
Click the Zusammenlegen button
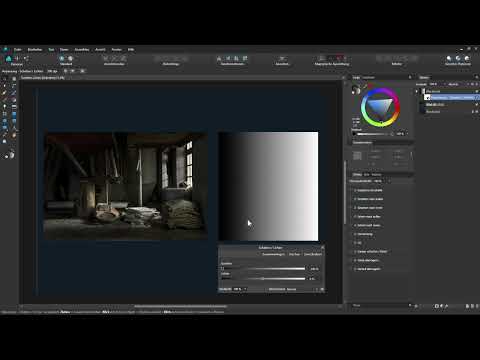click(x=273, y=254)
